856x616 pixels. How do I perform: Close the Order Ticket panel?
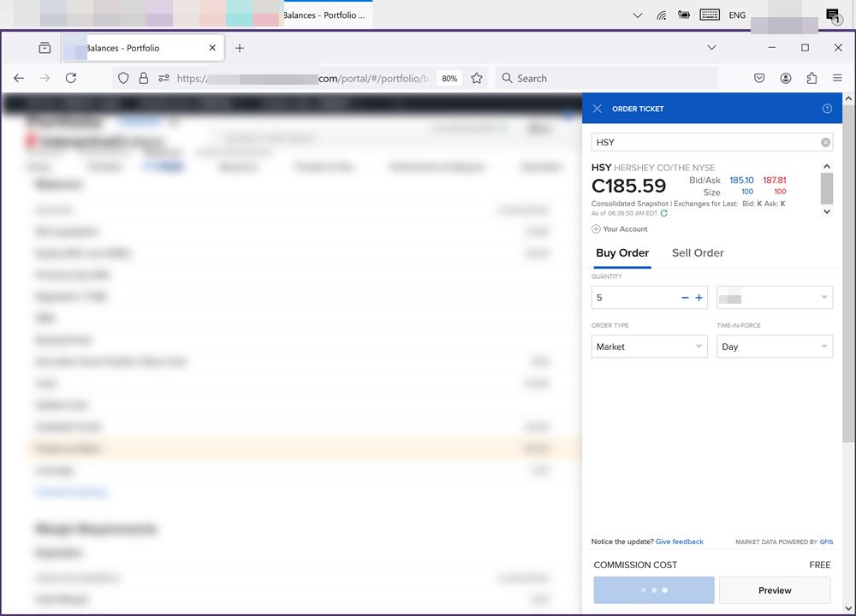click(x=597, y=109)
